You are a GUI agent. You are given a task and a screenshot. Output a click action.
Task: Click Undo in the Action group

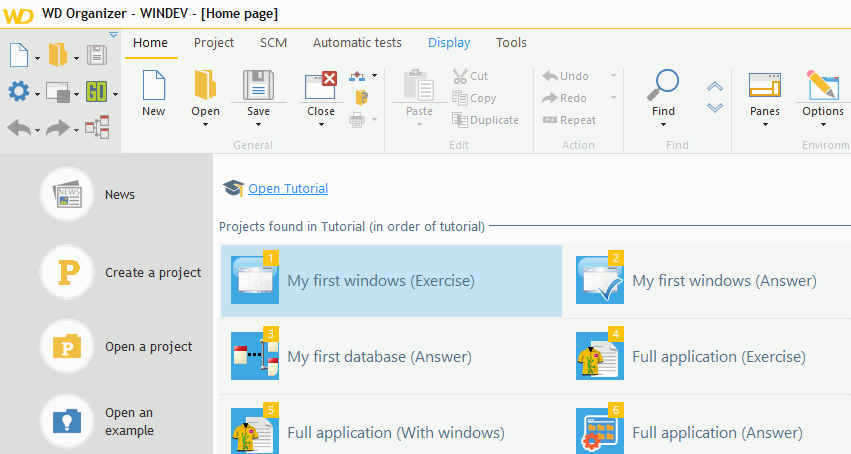point(566,76)
